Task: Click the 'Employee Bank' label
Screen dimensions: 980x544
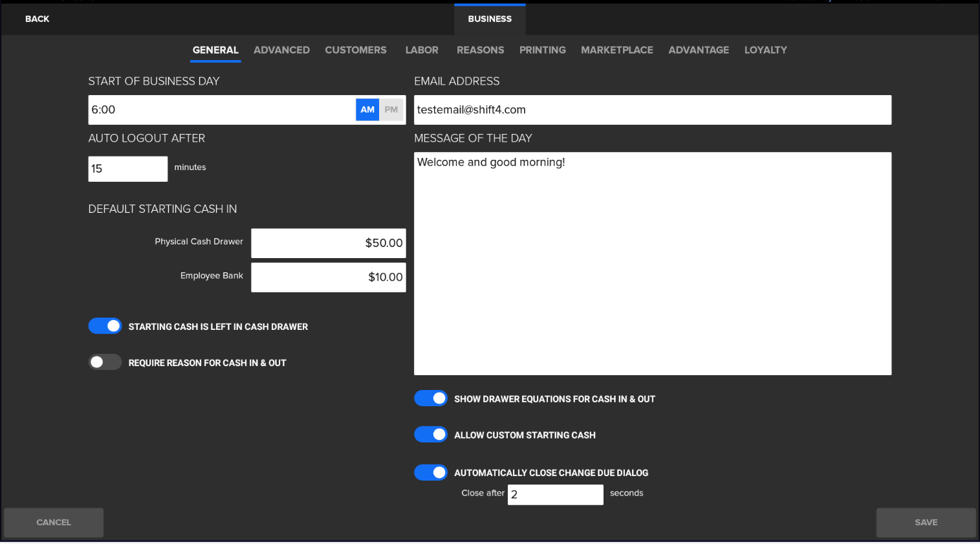Action: [x=212, y=276]
